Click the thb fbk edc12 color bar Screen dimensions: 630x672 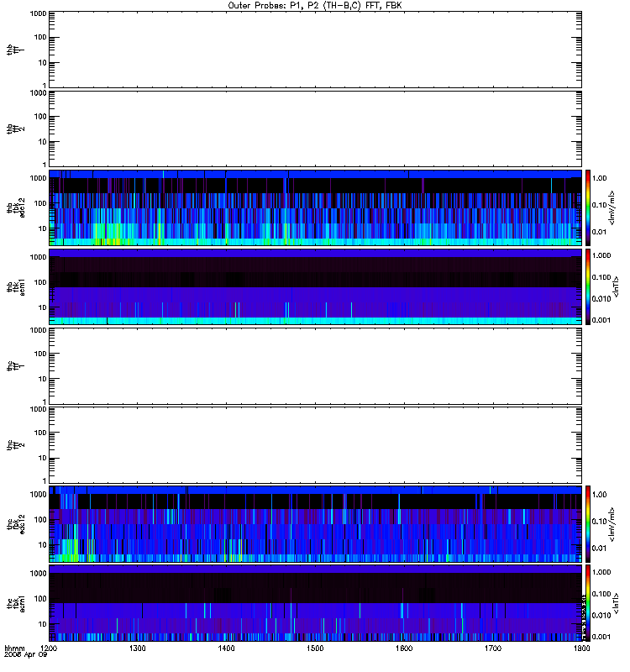(x=588, y=207)
